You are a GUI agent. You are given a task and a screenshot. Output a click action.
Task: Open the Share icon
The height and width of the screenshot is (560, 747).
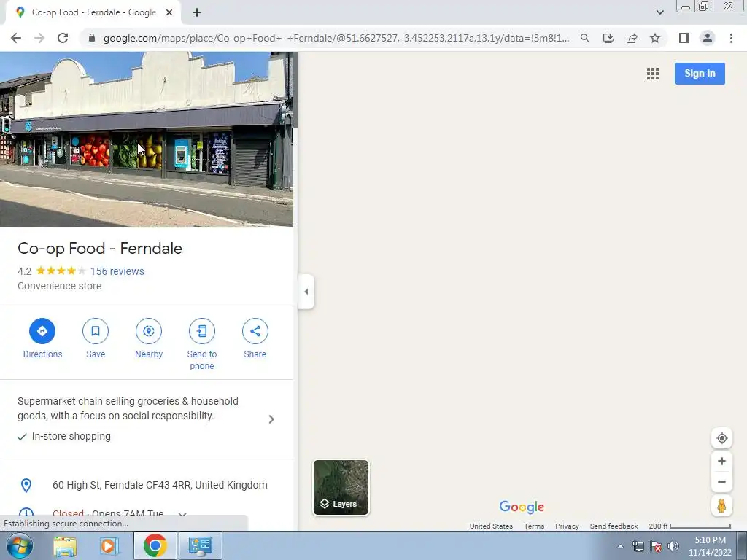tap(255, 331)
